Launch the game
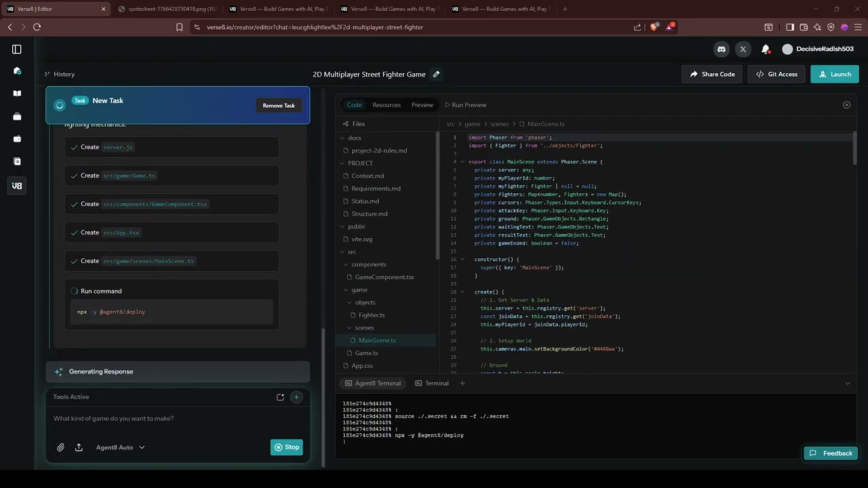Screen dimensions: 868x488 point(835,74)
